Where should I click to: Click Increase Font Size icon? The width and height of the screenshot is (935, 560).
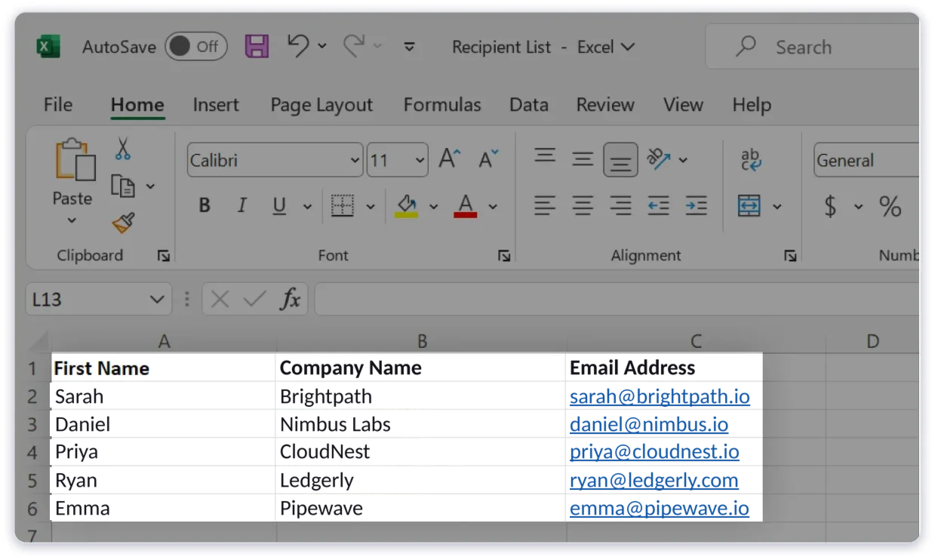click(450, 159)
